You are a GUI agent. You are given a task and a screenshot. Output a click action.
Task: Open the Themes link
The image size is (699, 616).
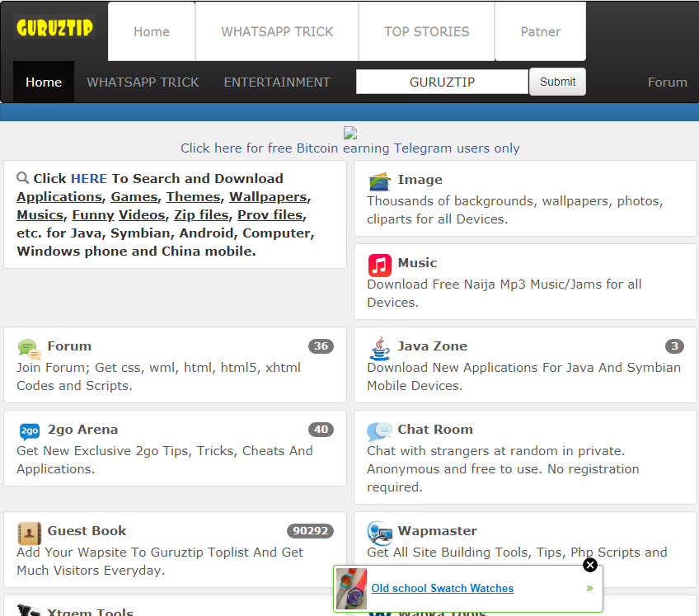pos(194,197)
